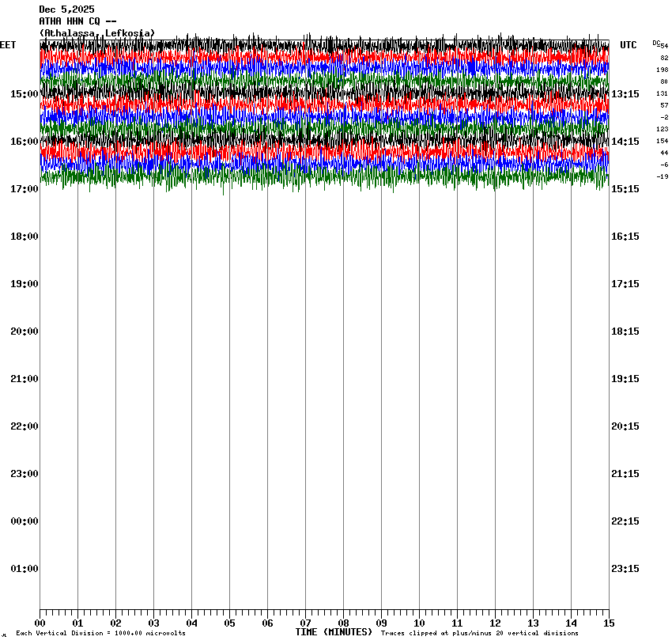
Task: Select the 16:15 UTC time label
Action: 625,237
